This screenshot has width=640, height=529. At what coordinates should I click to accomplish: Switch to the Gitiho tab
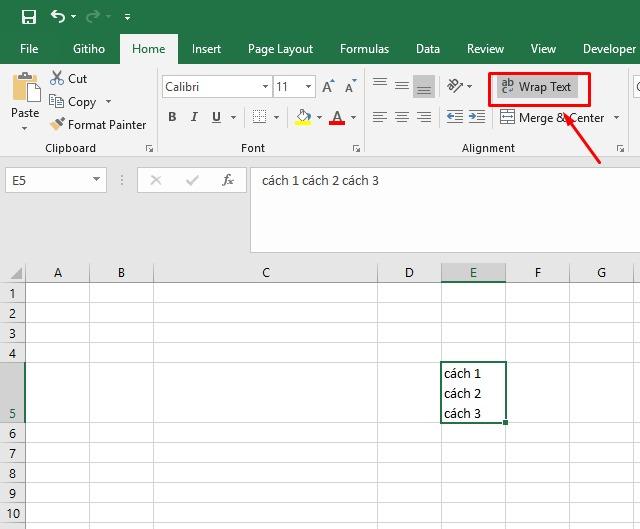click(x=89, y=49)
